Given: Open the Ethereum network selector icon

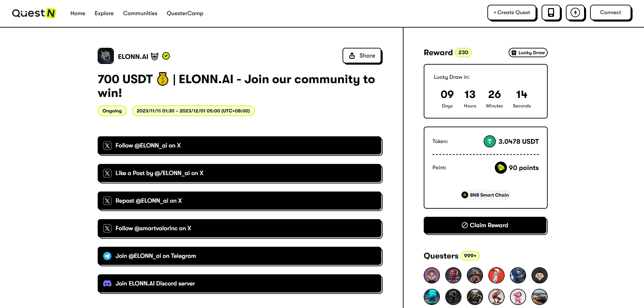Looking at the screenshot, I should click(575, 13).
